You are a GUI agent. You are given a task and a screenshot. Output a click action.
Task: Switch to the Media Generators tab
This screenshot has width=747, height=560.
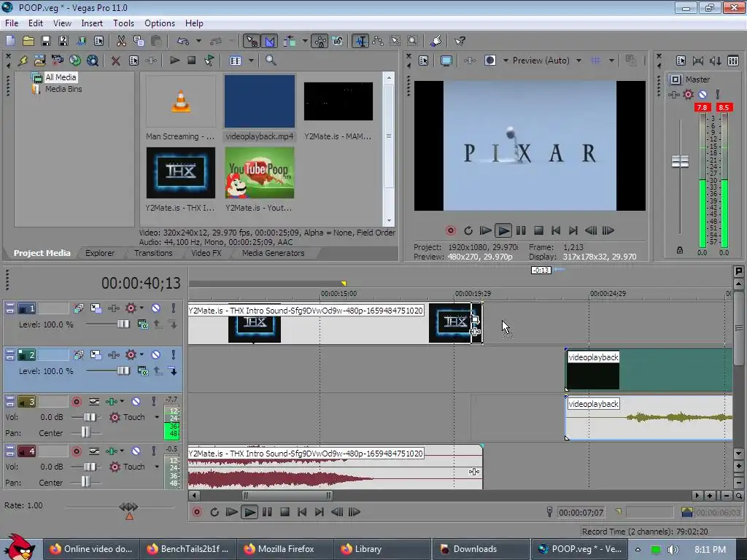[x=273, y=253]
